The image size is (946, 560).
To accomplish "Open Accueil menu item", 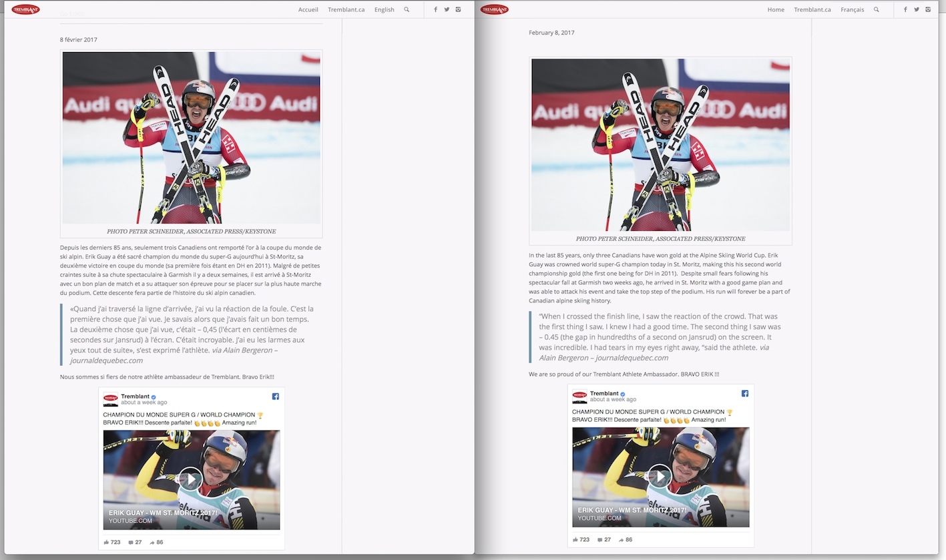I will click(308, 10).
